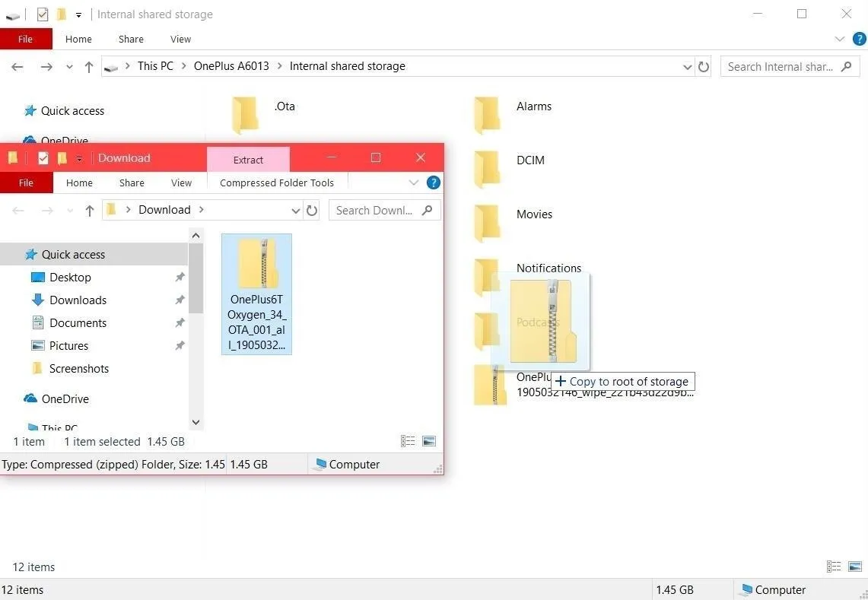
Task: Open Help in the Download window
Action: pyautogui.click(x=434, y=183)
